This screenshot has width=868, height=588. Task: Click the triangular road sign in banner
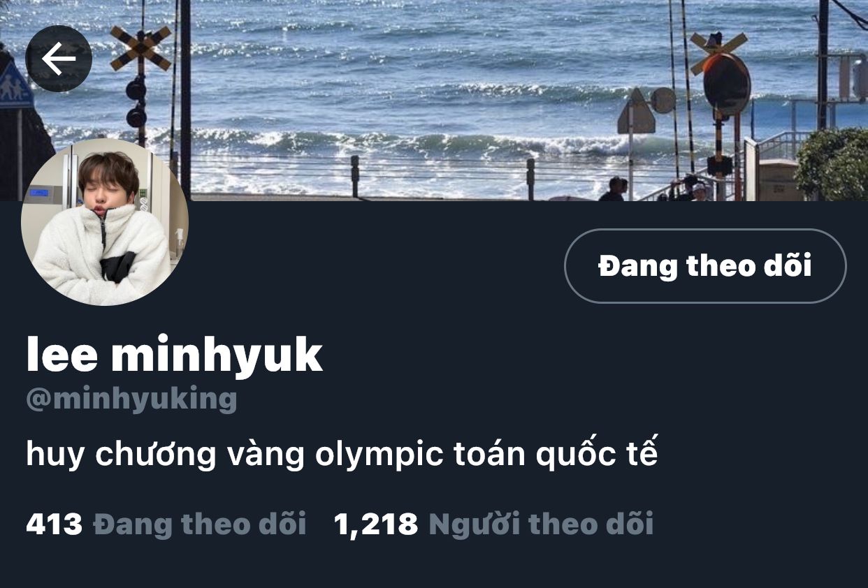point(636,112)
